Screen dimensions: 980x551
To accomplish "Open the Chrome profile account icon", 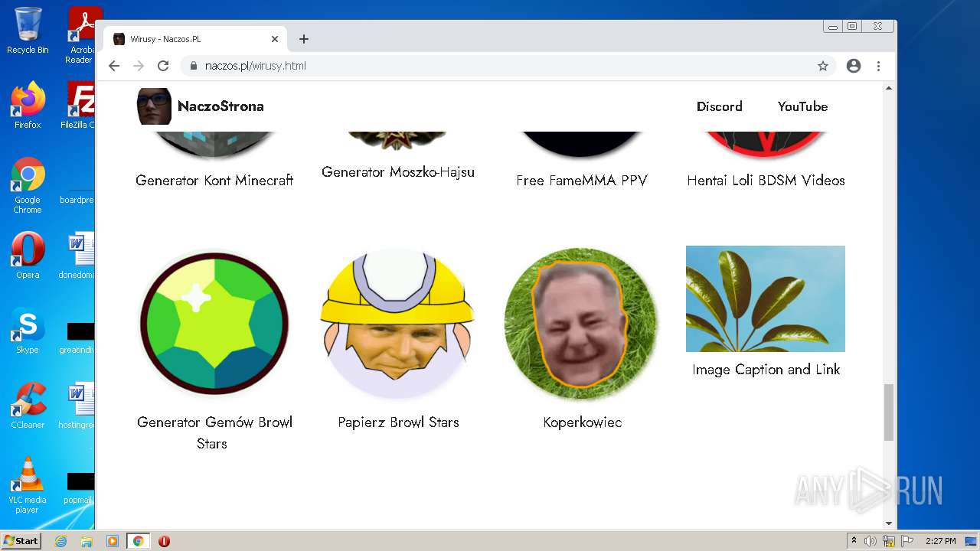I will [854, 66].
